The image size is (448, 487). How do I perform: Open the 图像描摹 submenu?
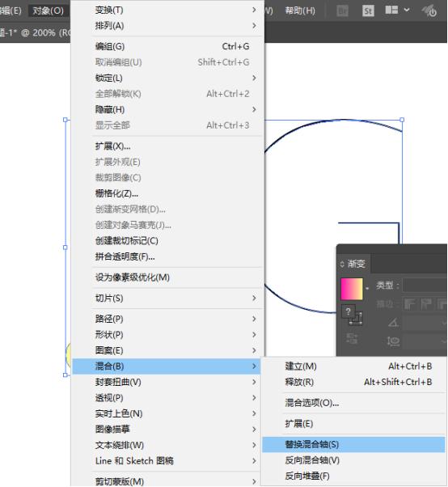pos(168,430)
